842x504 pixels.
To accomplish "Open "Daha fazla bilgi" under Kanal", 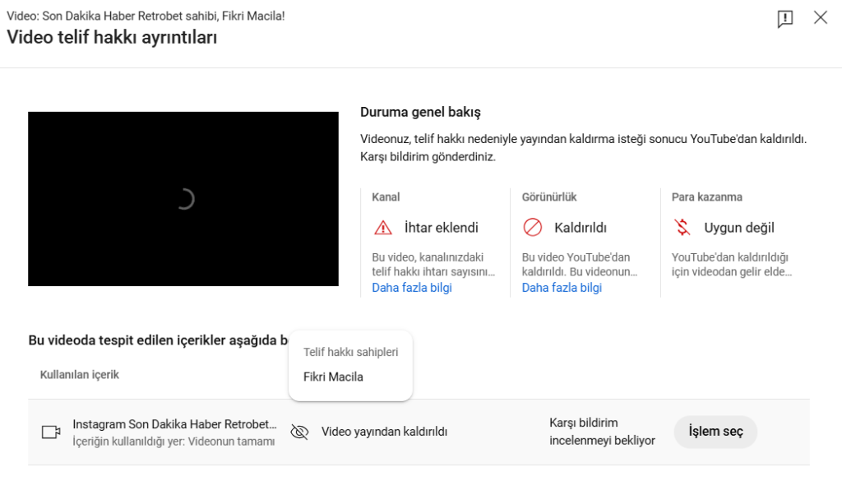I will (x=412, y=288).
